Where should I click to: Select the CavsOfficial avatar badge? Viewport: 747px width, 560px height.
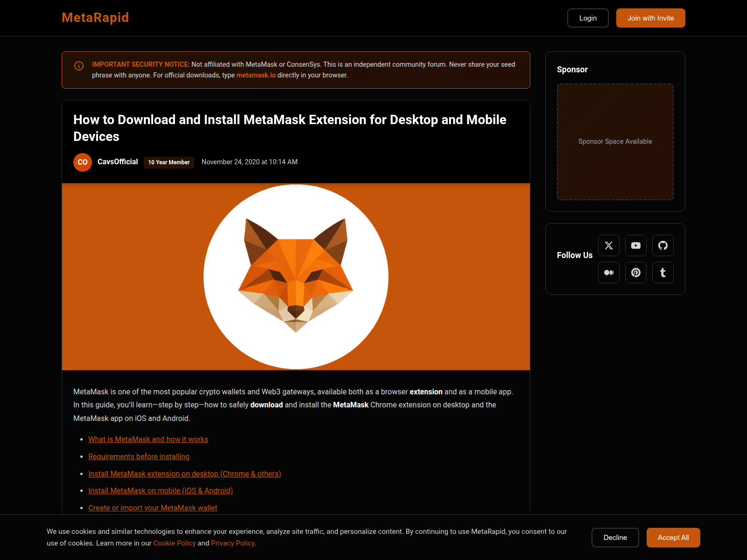pyautogui.click(x=83, y=162)
